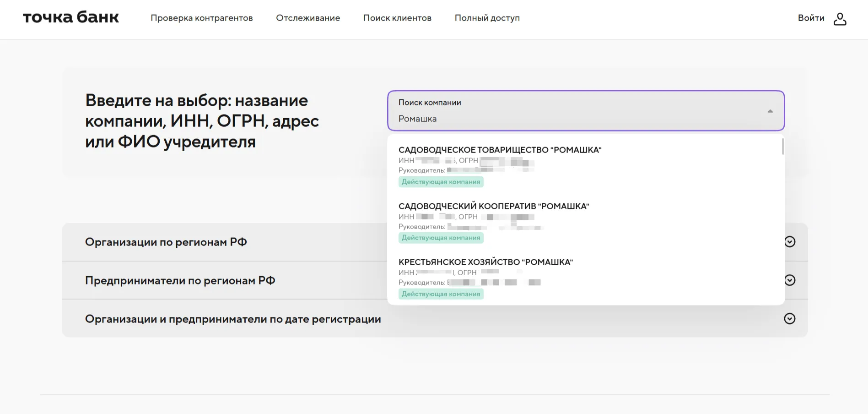Image resolution: width=868 pixels, height=414 pixels.
Task: Click the chevron icon on Предприниматели по регионам РФ
Action: pos(790,280)
